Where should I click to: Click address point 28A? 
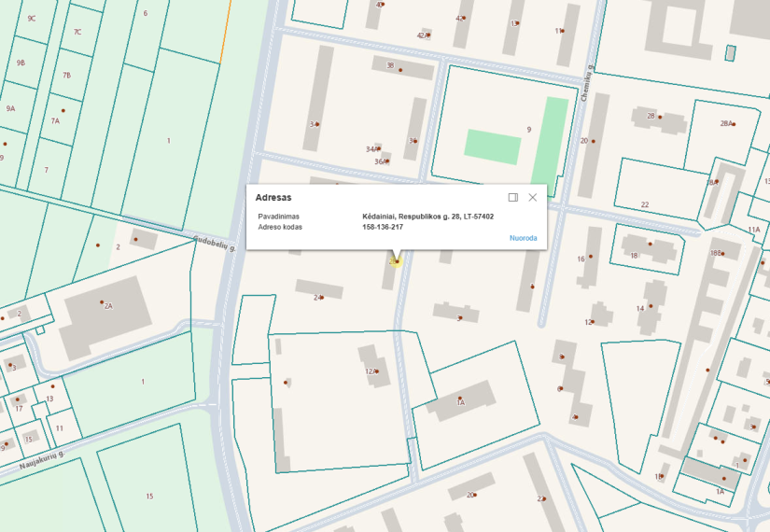[x=734, y=124]
